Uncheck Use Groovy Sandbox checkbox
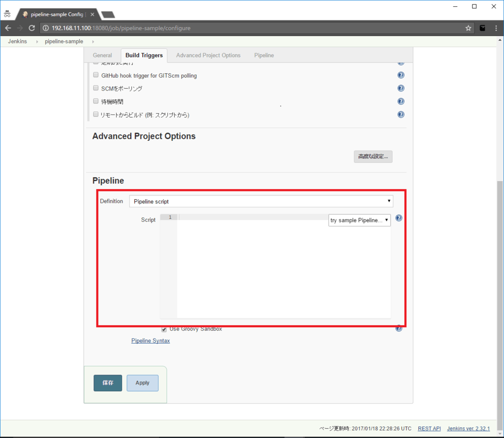504x438 pixels. pos(164,329)
